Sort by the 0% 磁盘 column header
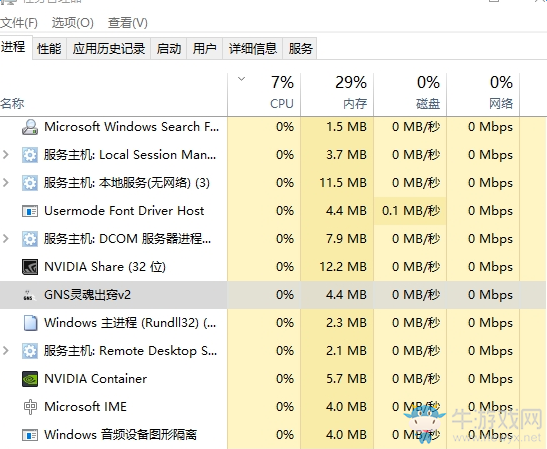The width and height of the screenshot is (547, 449). (410, 95)
